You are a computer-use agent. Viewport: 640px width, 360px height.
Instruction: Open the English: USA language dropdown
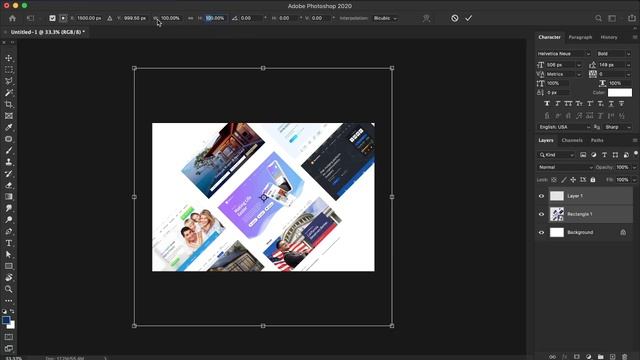point(564,127)
